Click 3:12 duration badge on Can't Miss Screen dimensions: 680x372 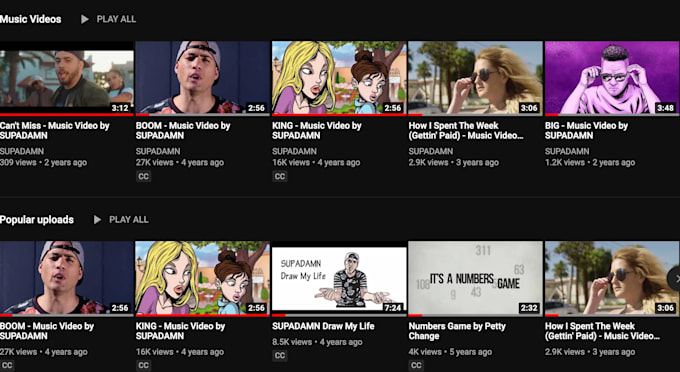click(x=120, y=108)
